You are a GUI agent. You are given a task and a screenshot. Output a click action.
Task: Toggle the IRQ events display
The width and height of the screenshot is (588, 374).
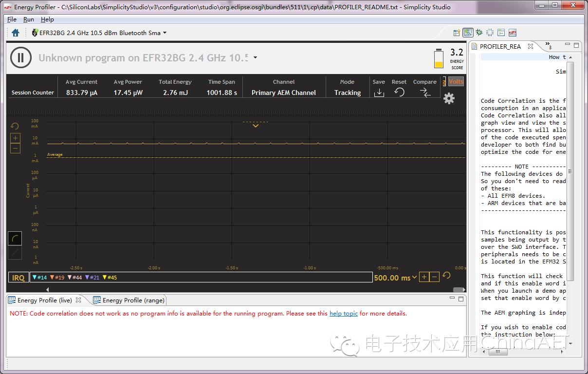pos(18,277)
